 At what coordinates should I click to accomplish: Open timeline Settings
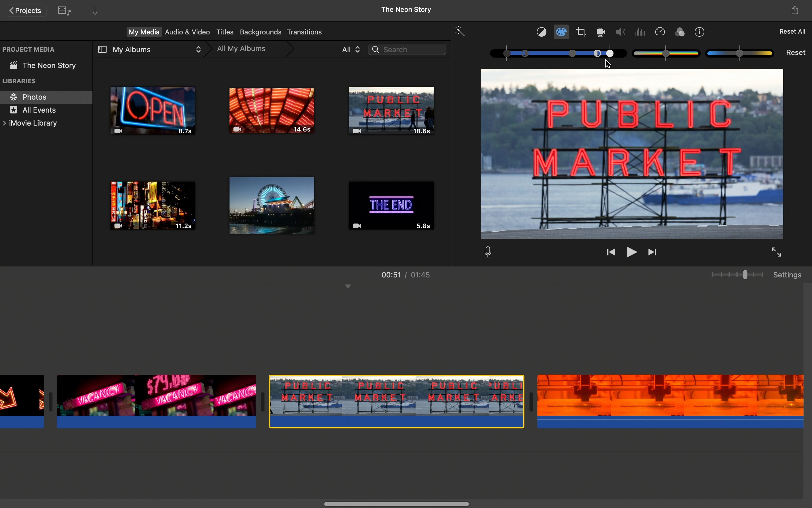[787, 275]
